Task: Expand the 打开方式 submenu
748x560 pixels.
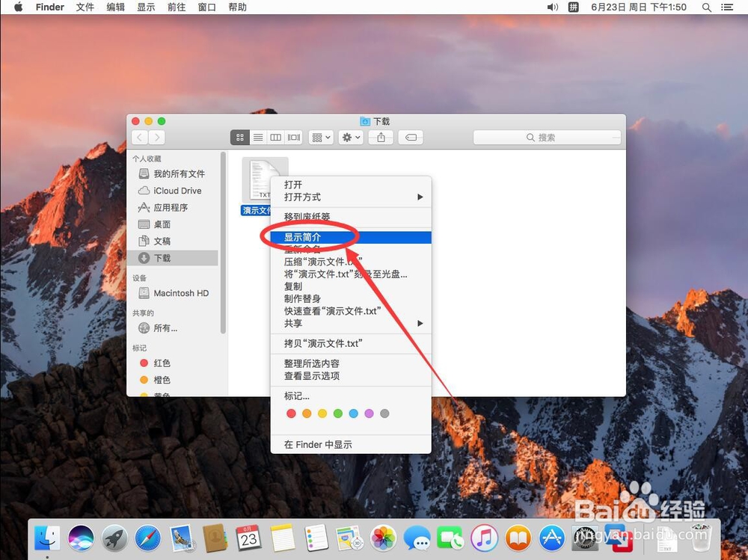Action: coord(351,197)
